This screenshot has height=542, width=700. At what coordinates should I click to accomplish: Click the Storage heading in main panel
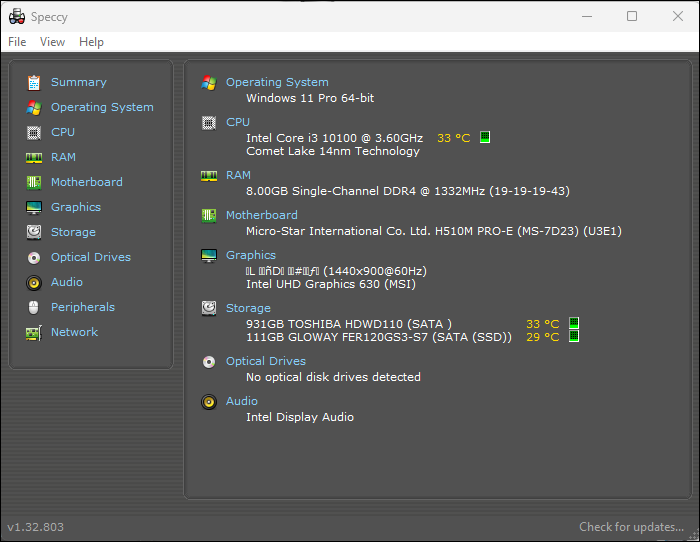pos(248,308)
